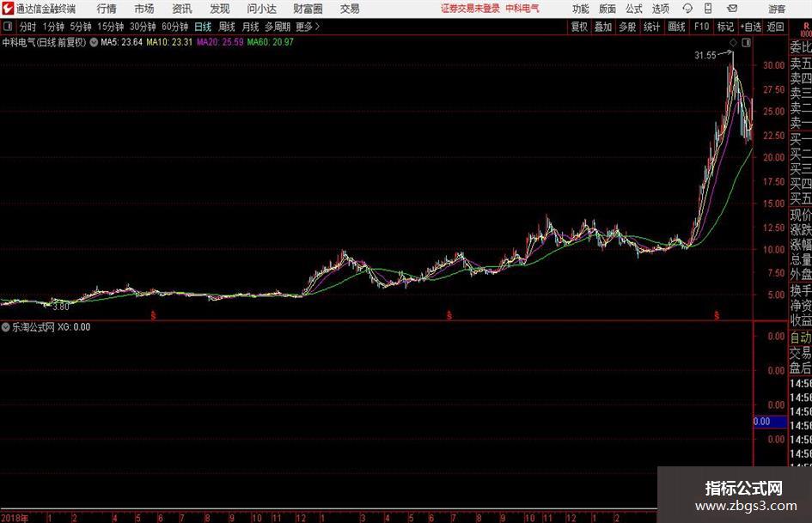This screenshot has height=523, width=812.
Task: Open the 发现 menu
Action: [x=220, y=9]
